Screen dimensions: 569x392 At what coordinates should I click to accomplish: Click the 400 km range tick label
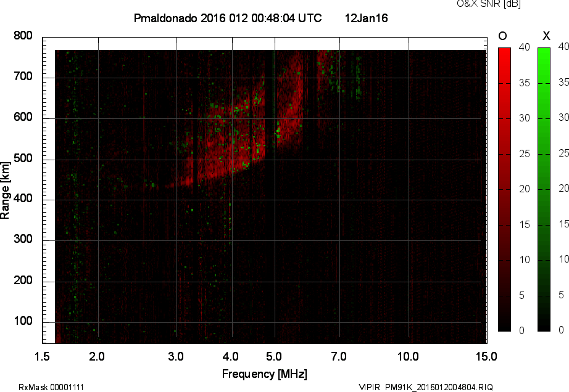pos(23,198)
